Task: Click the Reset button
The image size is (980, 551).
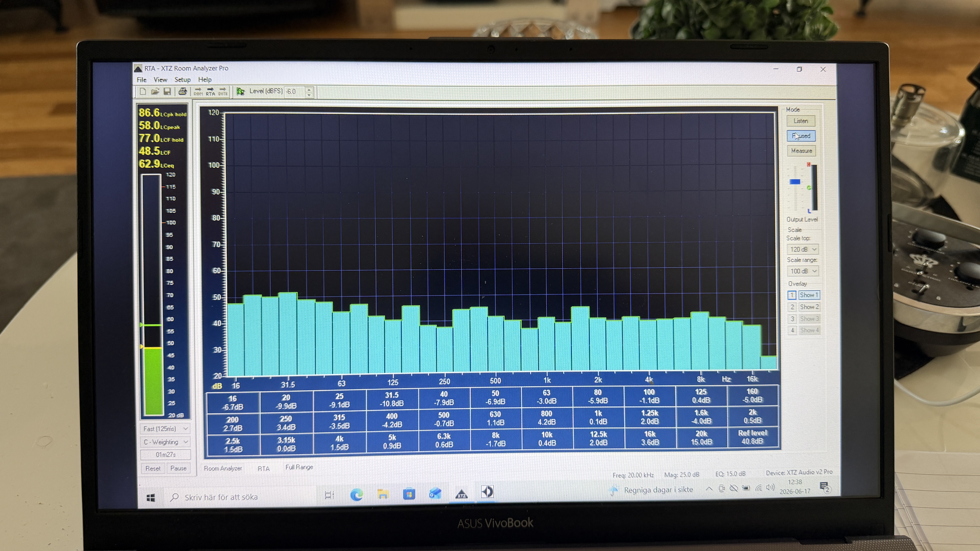Action: 153,469
